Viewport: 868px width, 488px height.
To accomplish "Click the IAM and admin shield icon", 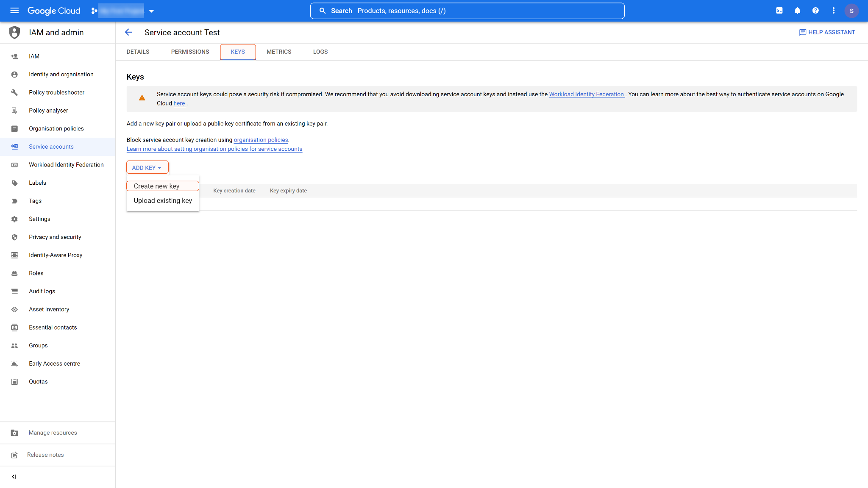I will pyautogui.click(x=14, y=32).
